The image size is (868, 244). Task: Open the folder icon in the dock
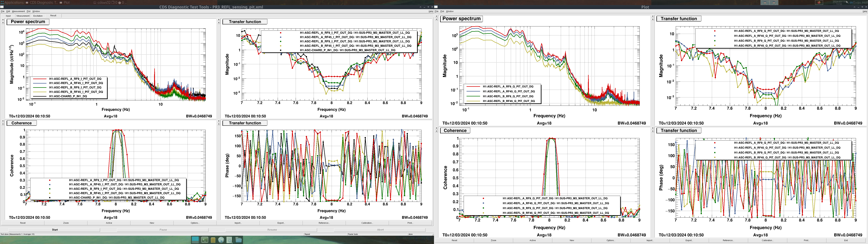coord(238,240)
